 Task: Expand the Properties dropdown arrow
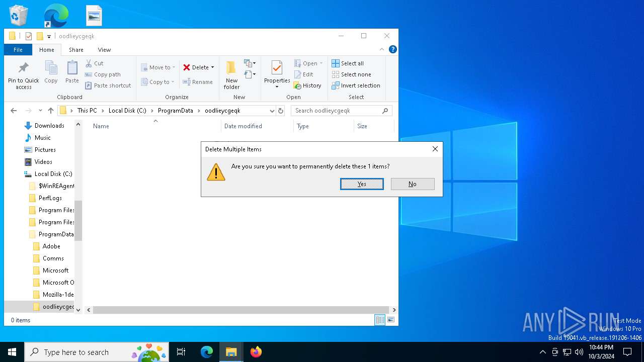277,87
